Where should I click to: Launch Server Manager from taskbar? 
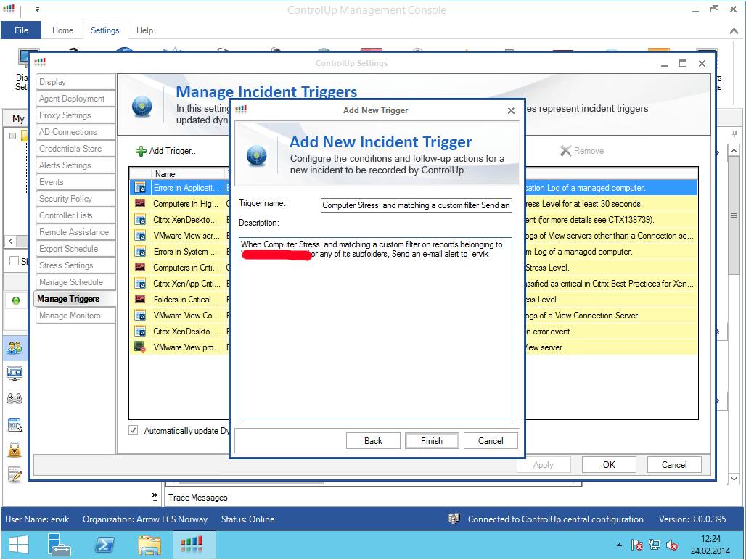pyautogui.click(x=59, y=545)
